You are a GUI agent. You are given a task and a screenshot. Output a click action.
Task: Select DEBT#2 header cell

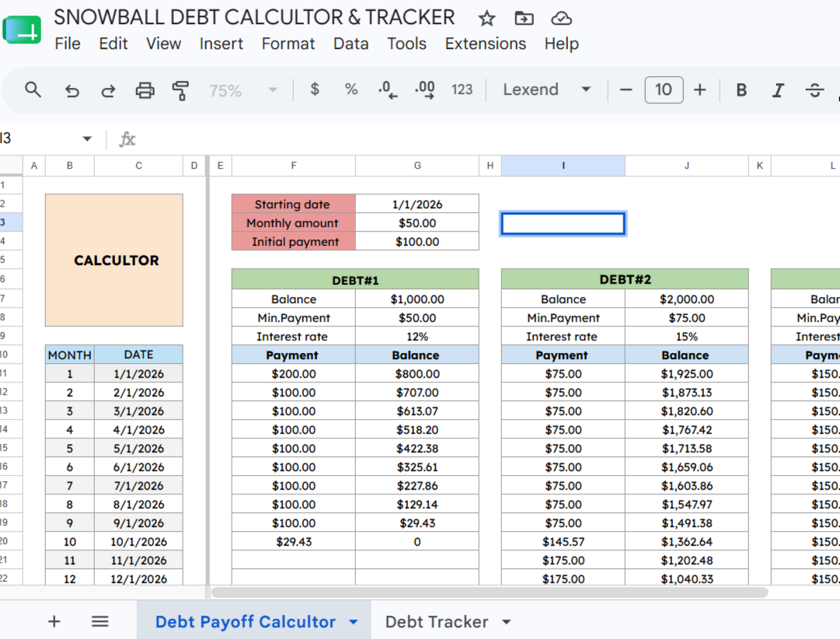pyautogui.click(x=626, y=279)
